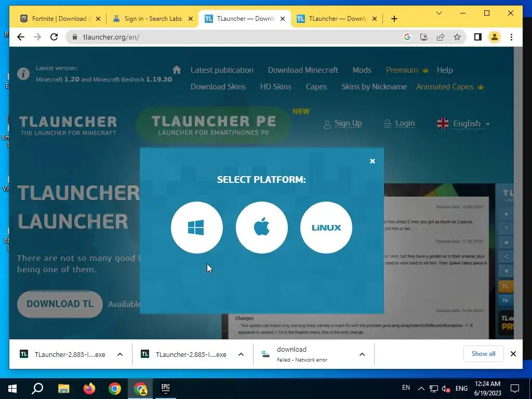This screenshot has width=532, height=399.
Task: Open Firefox from taskbar
Action: coord(89,389)
